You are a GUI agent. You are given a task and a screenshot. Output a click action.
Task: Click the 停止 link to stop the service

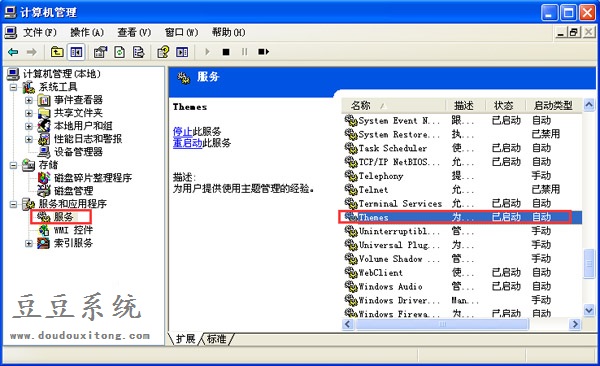pos(183,131)
